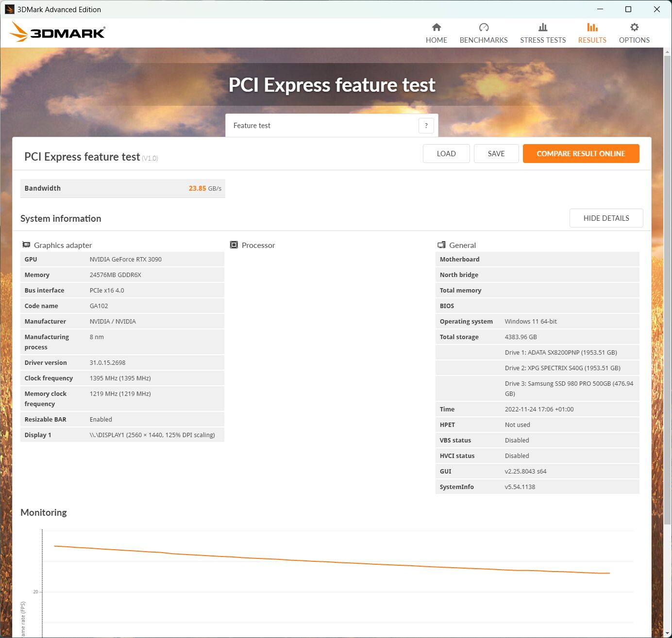Image resolution: width=672 pixels, height=638 pixels.
Task: Click scrollbar down arrow
Action: point(668,634)
